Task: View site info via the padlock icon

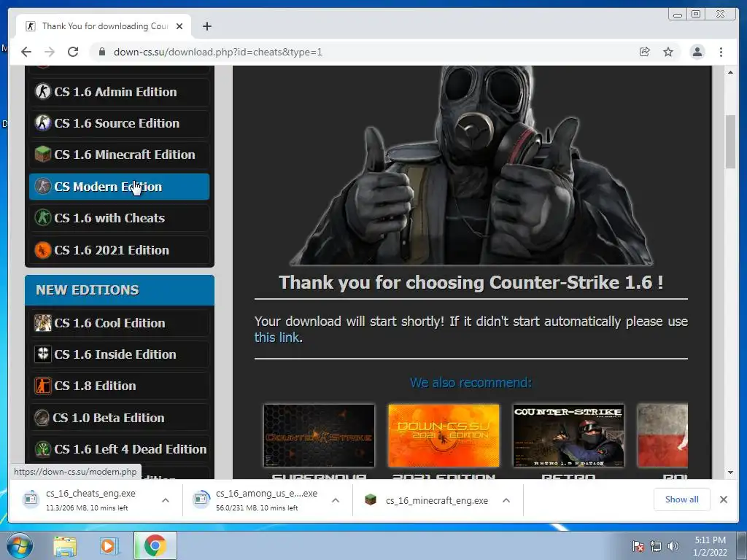Action: (102, 52)
